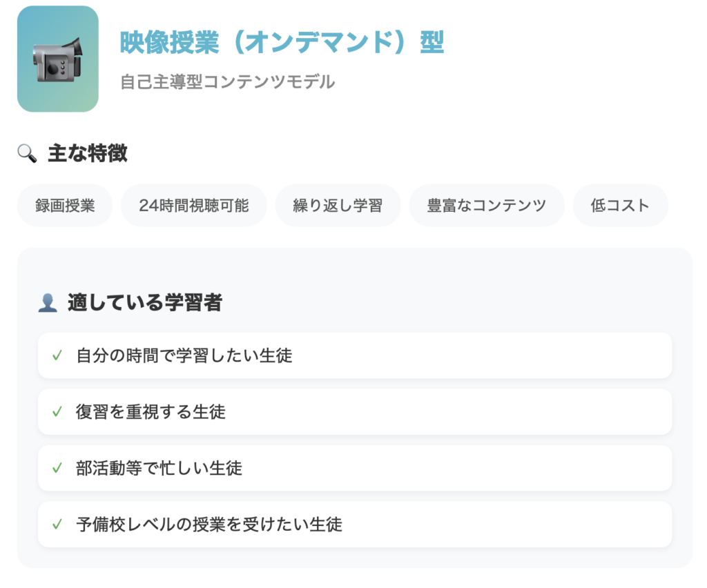Image resolution: width=707 pixels, height=588 pixels.
Task: Click the checkmark next to 予備校レベルの授業を受けたい生徒
Action: pyautogui.click(x=57, y=525)
